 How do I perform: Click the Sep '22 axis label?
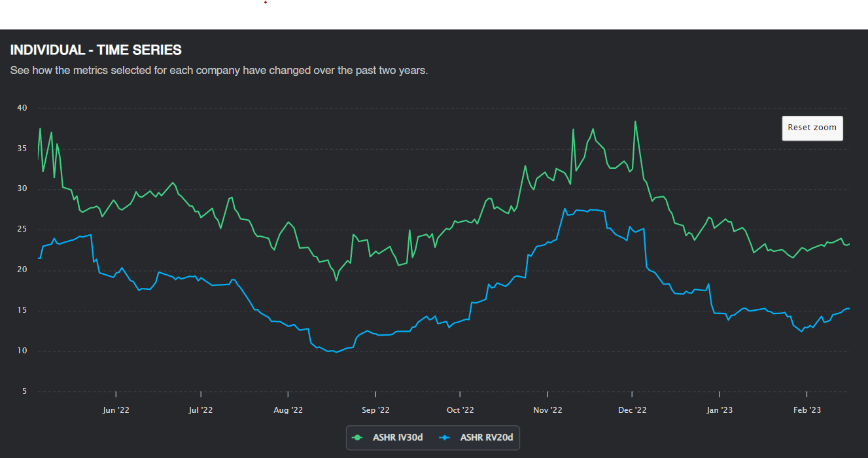click(x=375, y=410)
